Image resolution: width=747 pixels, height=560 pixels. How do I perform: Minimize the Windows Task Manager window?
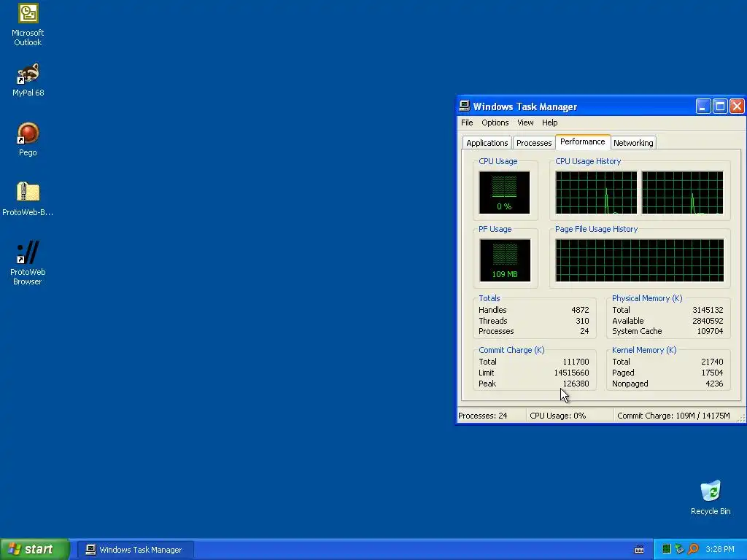(703, 106)
